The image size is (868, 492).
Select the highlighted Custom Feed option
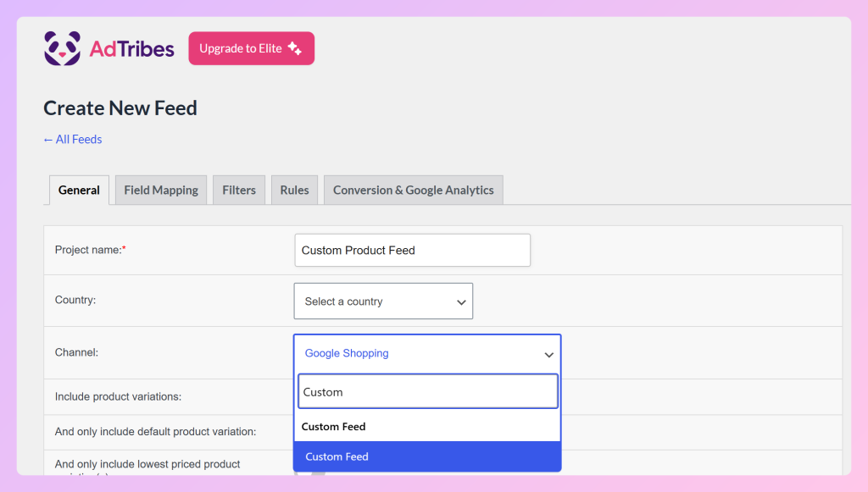tap(427, 456)
